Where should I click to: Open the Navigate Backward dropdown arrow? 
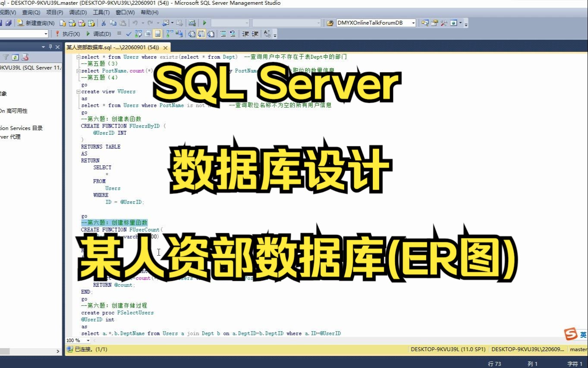click(173, 23)
